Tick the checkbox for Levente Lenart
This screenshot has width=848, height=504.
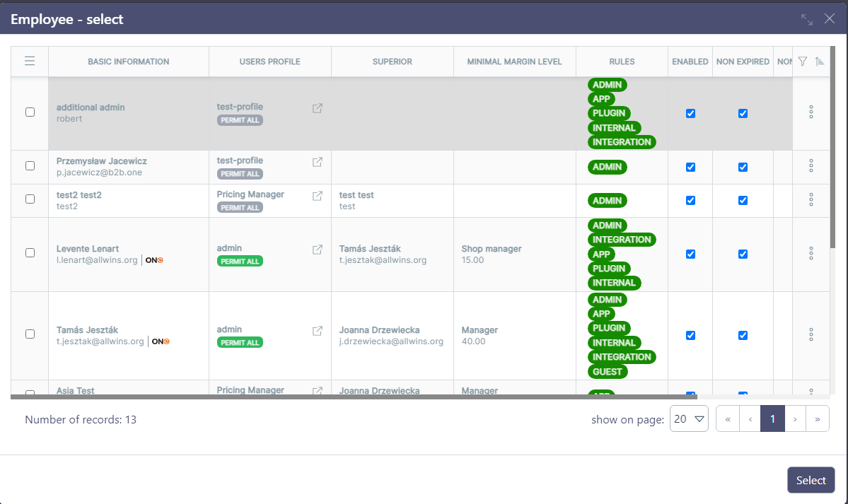(x=30, y=252)
